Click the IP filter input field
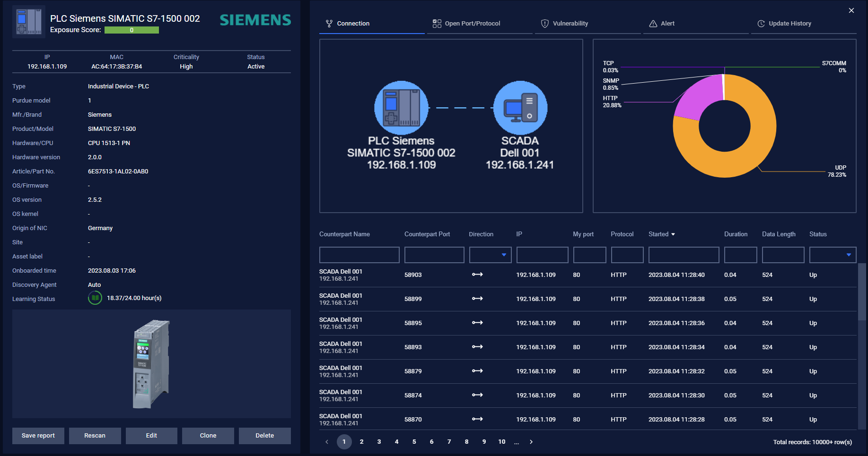The height and width of the screenshot is (456, 868). pos(542,255)
